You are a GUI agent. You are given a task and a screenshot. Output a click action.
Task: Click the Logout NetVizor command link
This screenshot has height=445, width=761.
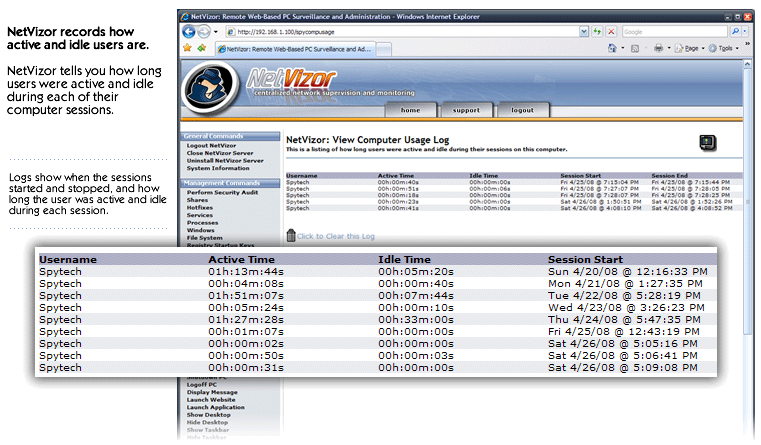[x=211, y=145]
